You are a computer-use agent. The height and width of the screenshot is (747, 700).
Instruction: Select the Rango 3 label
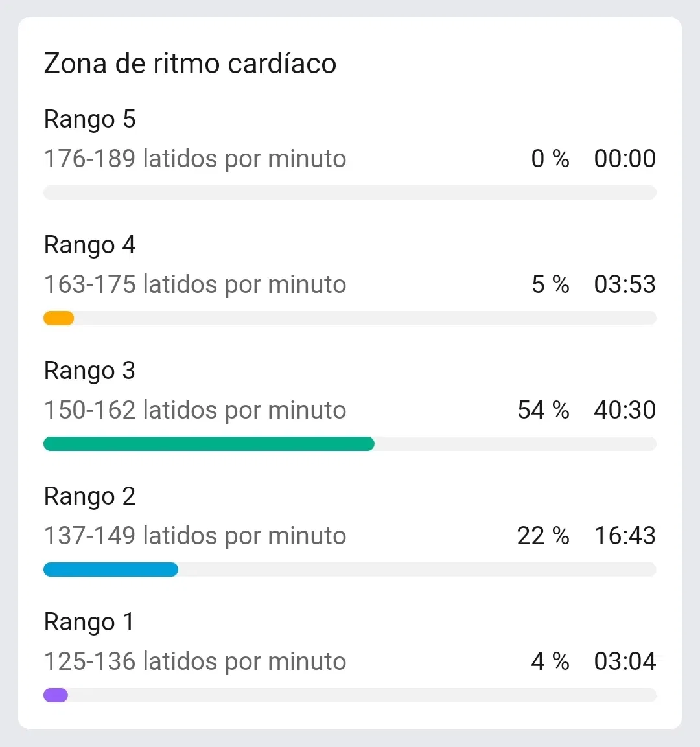tap(89, 371)
